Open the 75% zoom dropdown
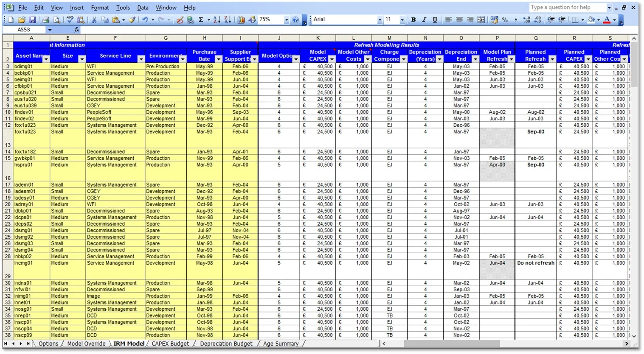Image resolution: width=644 pixels, height=354 pixels. pos(287,20)
